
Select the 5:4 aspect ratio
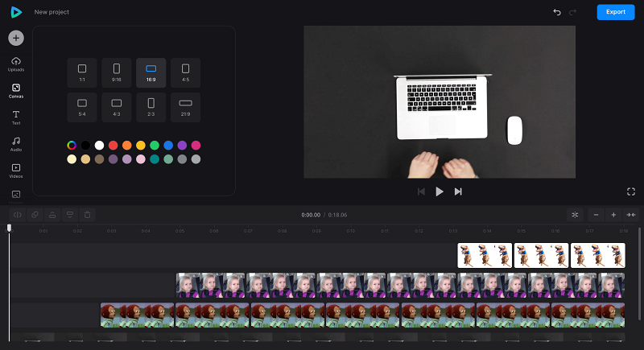pyautogui.click(x=82, y=107)
